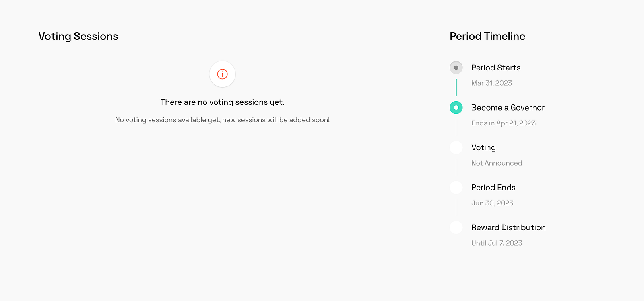Click the Period Timeline heading

tap(487, 36)
